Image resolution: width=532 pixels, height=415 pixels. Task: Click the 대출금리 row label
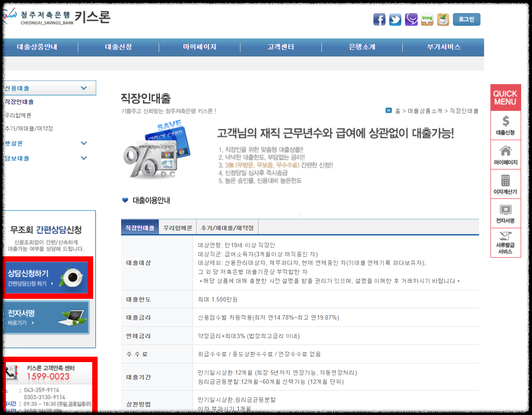(x=138, y=318)
